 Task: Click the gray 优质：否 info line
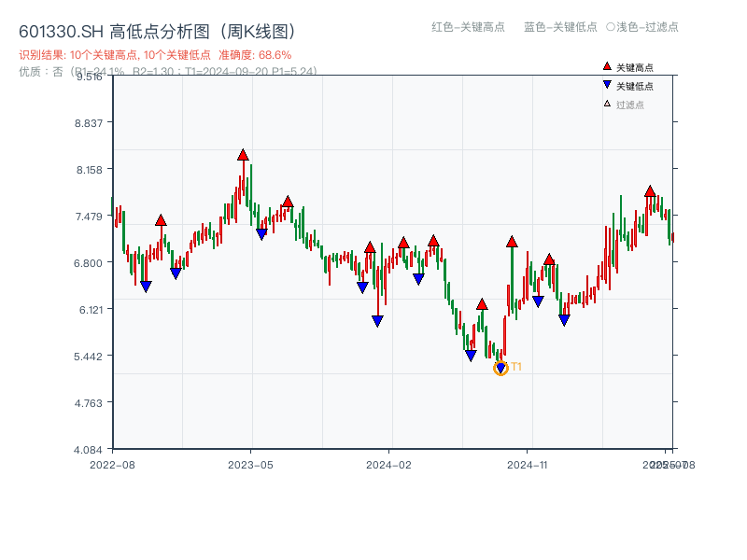[168, 72]
